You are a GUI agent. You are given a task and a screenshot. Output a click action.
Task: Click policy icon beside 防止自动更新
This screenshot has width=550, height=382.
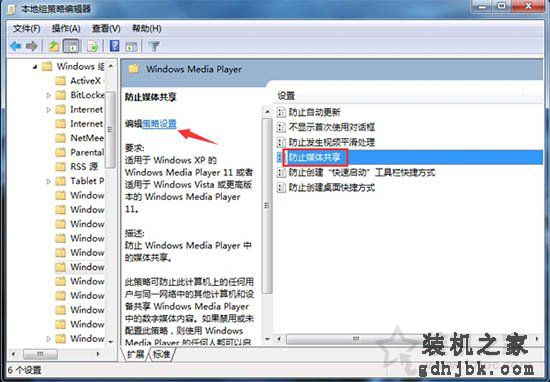pyautogui.click(x=281, y=112)
